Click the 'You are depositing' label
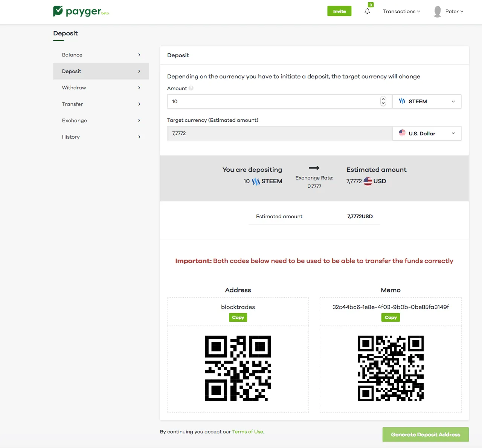The width and height of the screenshot is (482, 448). click(x=252, y=170)
